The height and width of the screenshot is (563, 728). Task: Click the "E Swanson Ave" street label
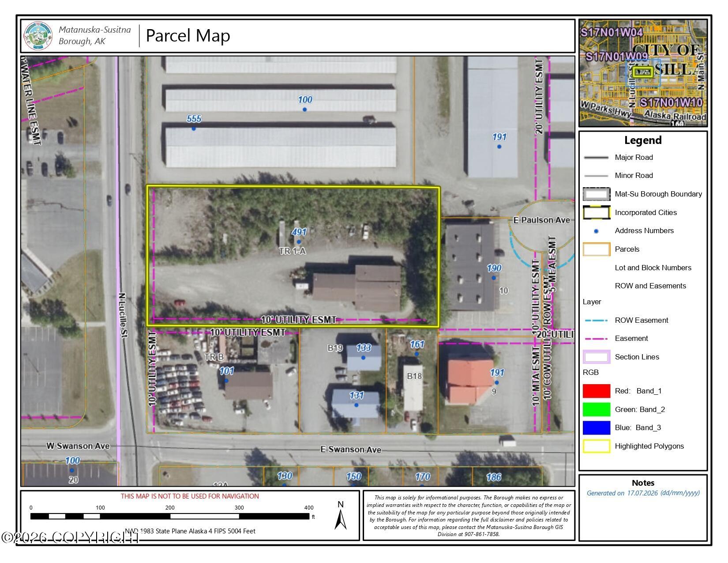click(x=351, y=450)
